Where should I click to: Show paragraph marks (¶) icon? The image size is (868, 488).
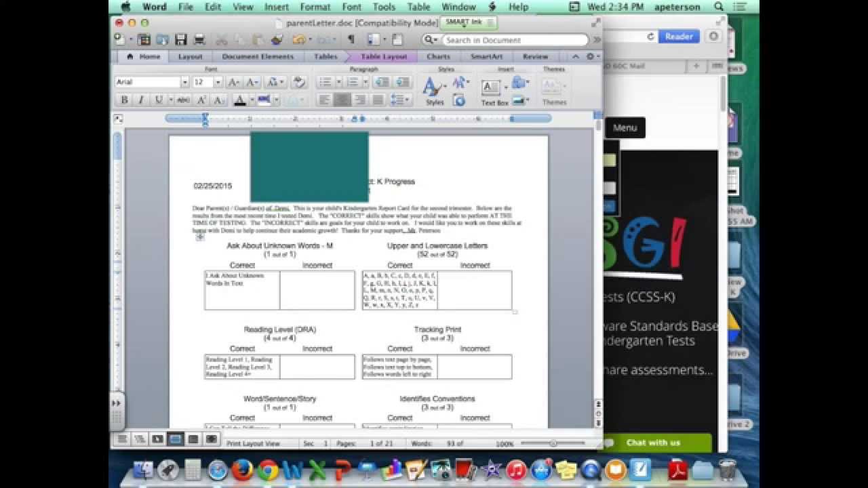[351, 40]
